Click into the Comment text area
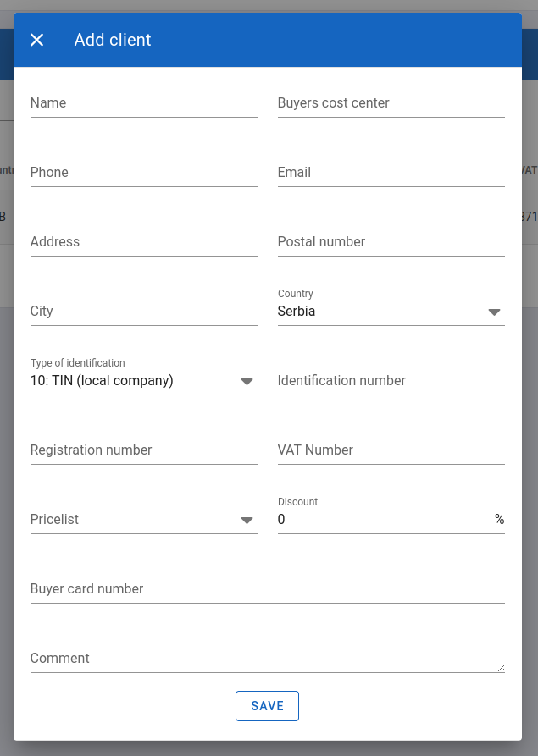The height and width of the screenshot is (756, 538). click(x=268, y=659)
